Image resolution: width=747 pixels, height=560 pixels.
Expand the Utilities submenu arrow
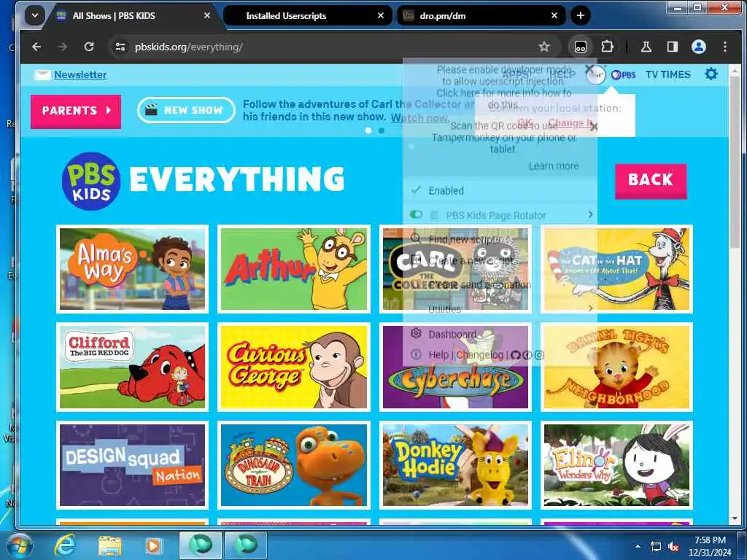click(590, 308)
